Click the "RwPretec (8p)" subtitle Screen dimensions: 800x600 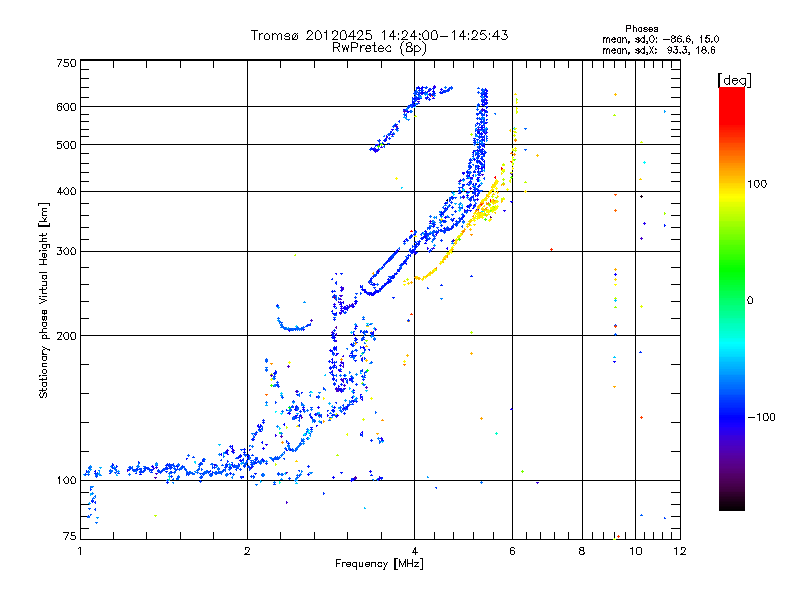(379, 48)
